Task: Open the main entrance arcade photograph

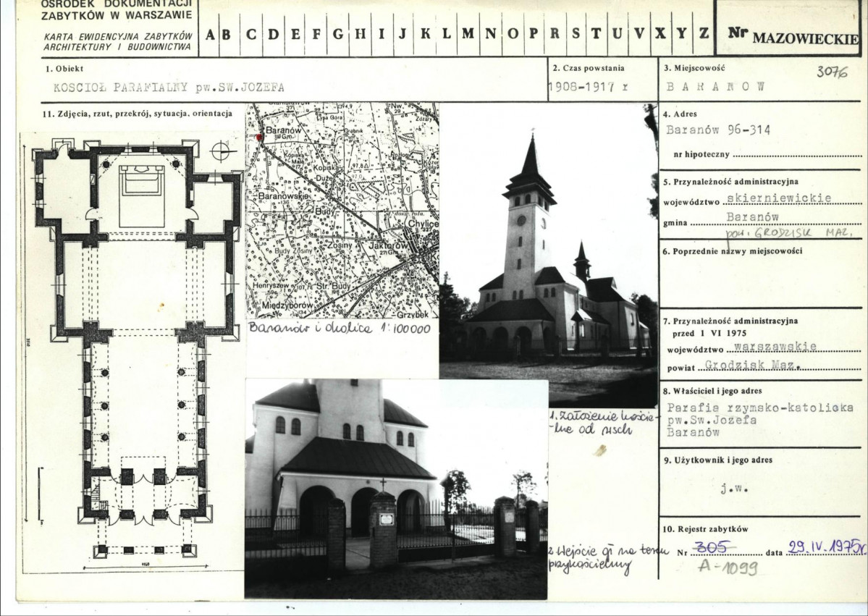Action: (x=396, y=489)
